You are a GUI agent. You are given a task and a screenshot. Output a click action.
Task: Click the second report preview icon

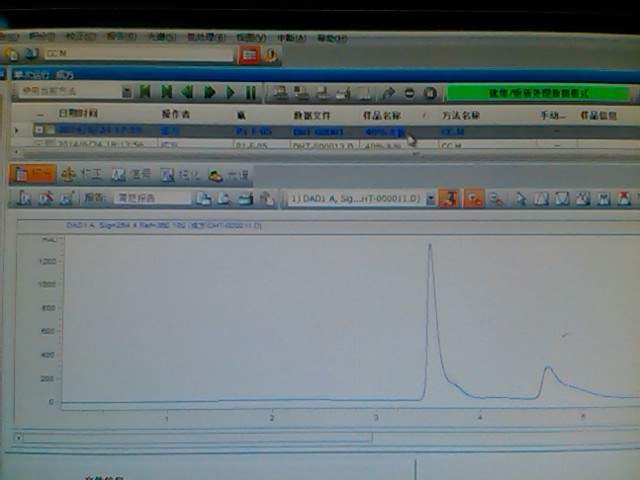[224, 199]
